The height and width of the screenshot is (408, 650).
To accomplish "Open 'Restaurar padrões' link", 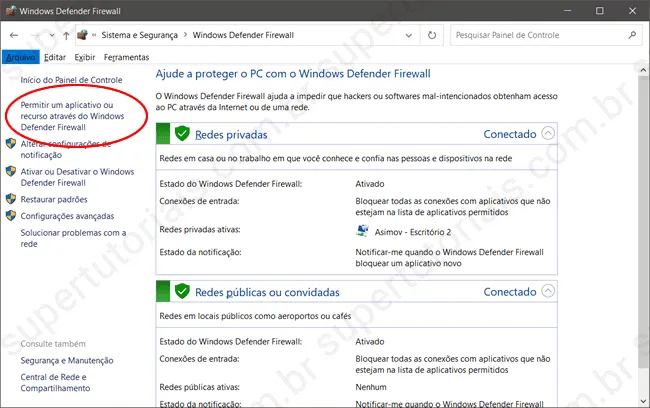I will tap(54, 199).
